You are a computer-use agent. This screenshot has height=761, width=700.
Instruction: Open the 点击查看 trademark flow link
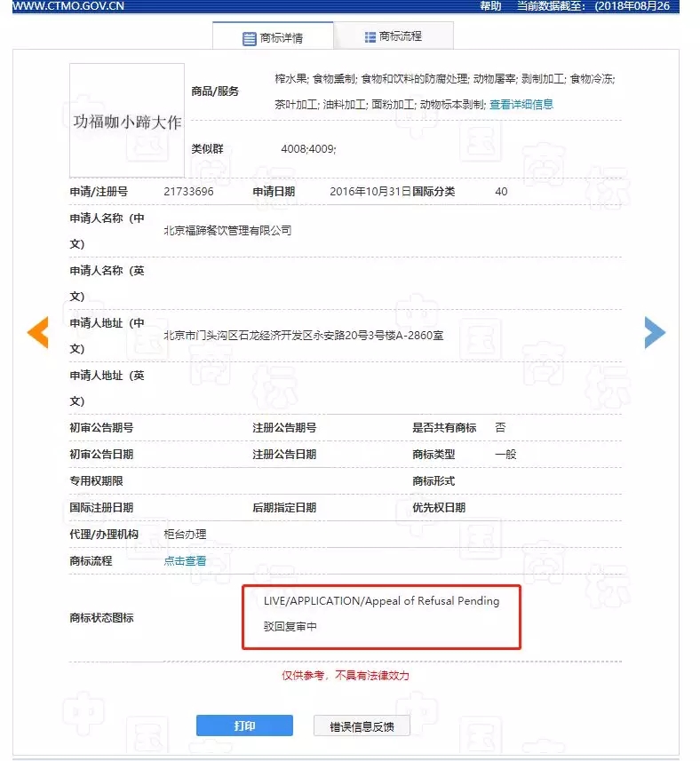[185, 560]
